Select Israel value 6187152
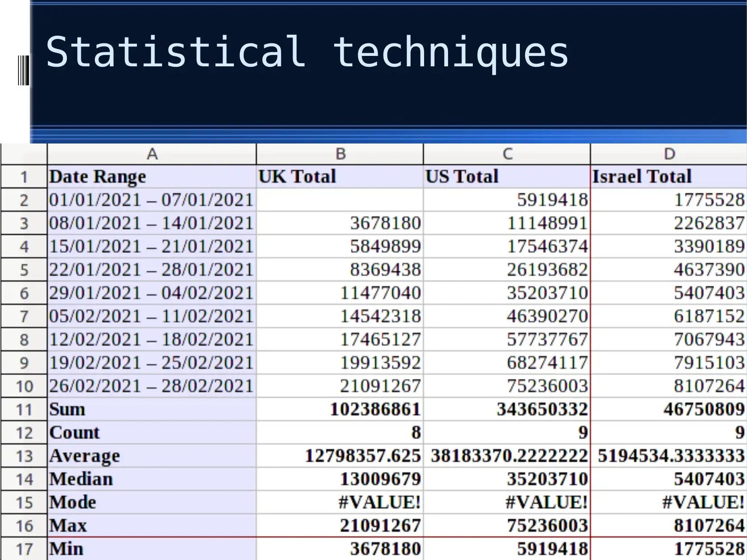747x560 pixels. click(668, 316)
